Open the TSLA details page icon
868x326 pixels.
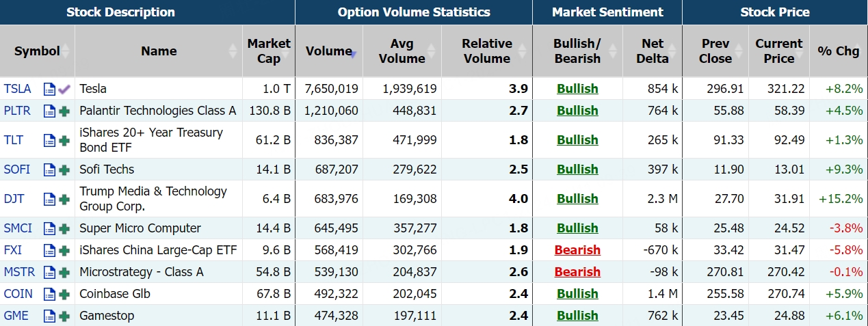(x=49, y=89)
